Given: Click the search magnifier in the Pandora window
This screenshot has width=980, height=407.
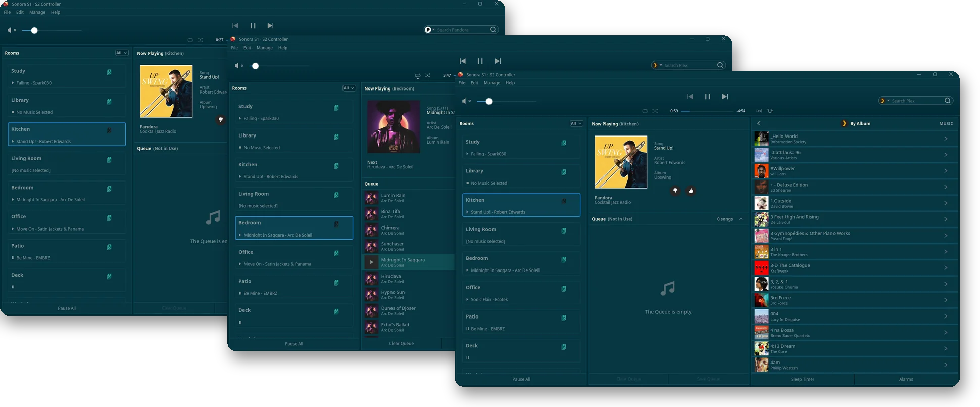Looking at the screenshot, I should point(493,30).
